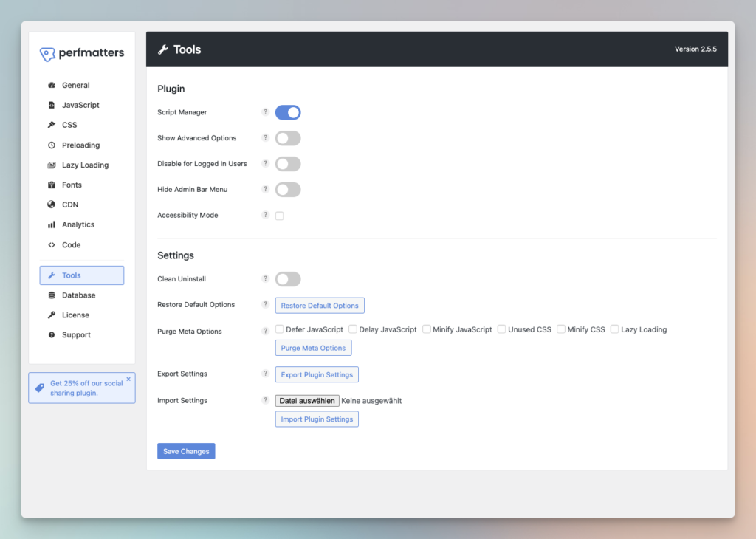Click the Code brackets icon

(52, 245)
